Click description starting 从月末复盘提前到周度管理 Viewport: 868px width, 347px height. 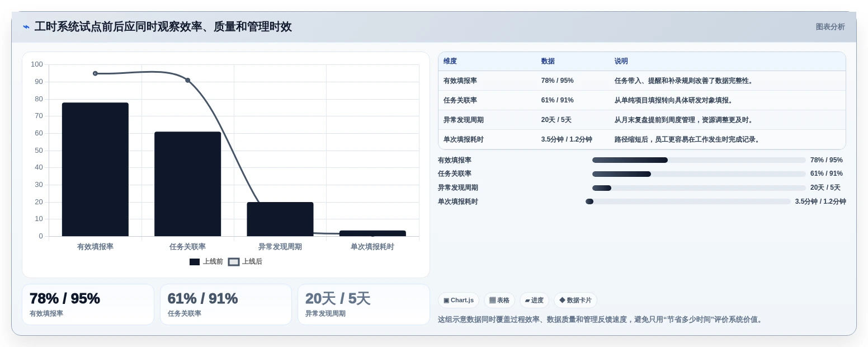pos(685,120)
